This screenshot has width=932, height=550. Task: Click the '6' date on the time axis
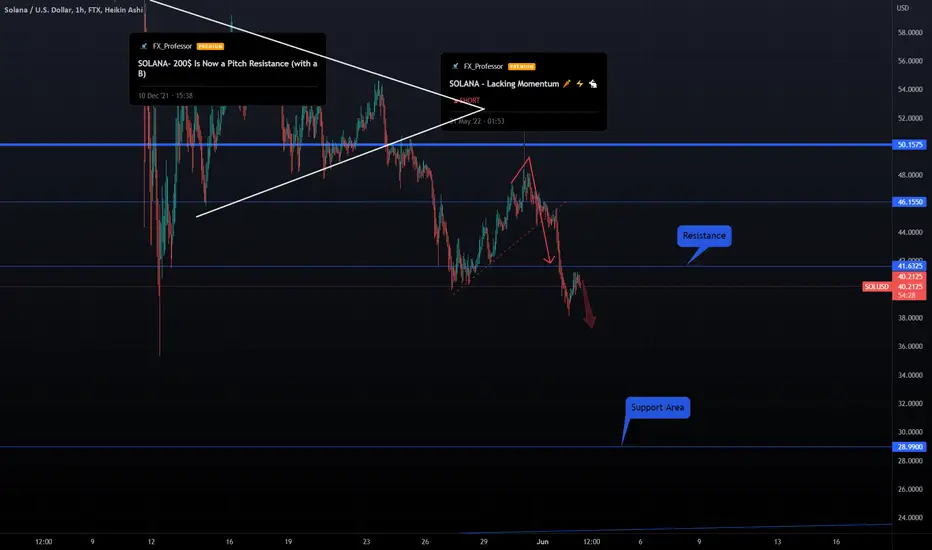(x=640, y=542)
